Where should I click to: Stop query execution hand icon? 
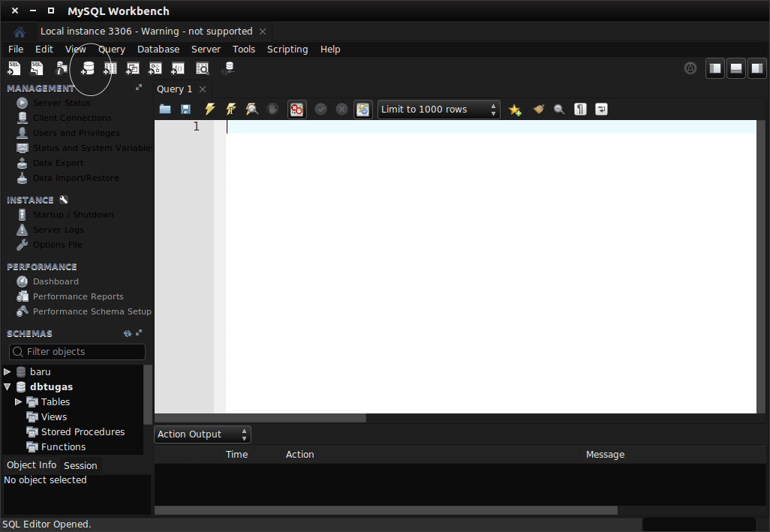point(273,109)
